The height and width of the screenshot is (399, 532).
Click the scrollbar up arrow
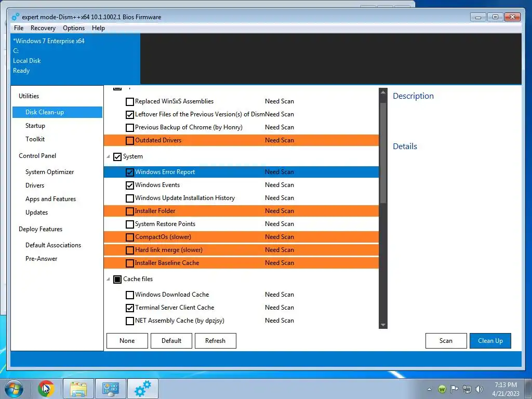(x=383, y=92)
